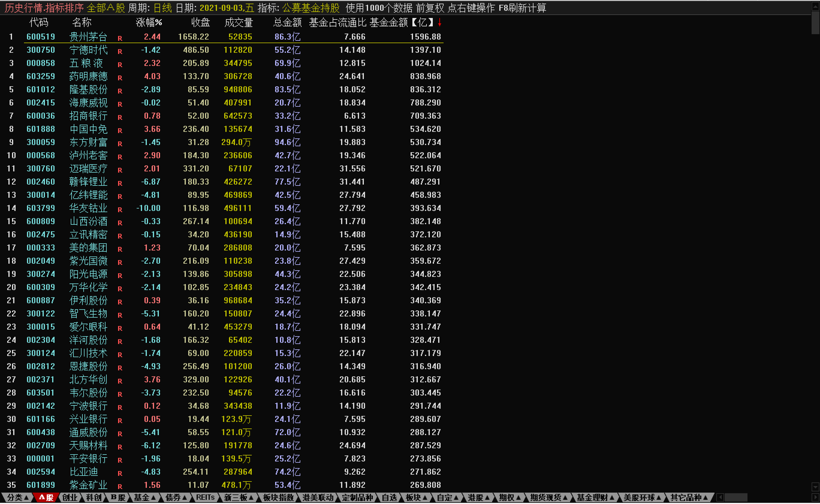This screenshot has height=504, width=820.
Task: Expand the 新三板 tab menu
Action: tap(239, 498)
